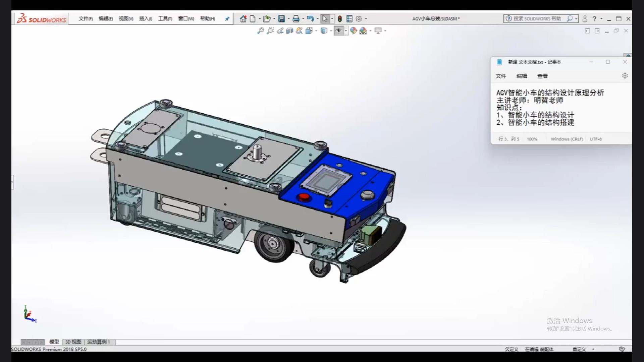The width and height of the screenshot is (644, 362).
Task: Expand Undo dropdown arrow
Action: point(318,19)
